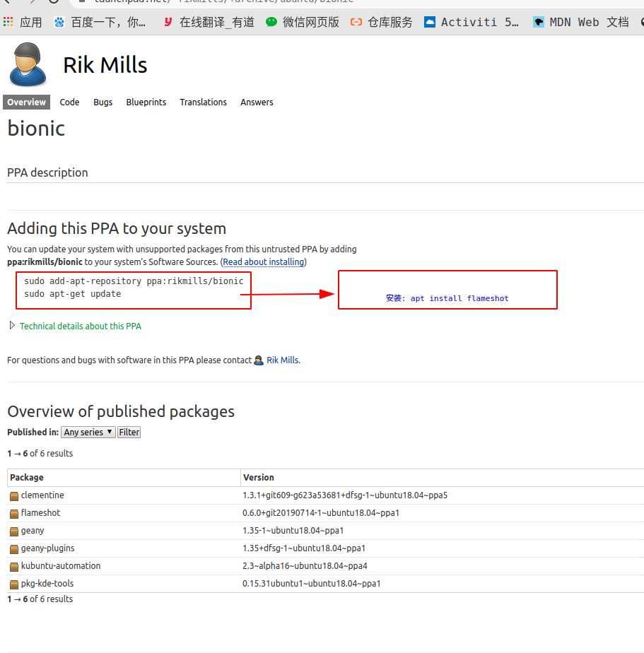Image resolution: width=644 pixels, height=653 pixels.
Task: Click clementine version 1.3.1+git609 cell
Action: pos(345,495)
